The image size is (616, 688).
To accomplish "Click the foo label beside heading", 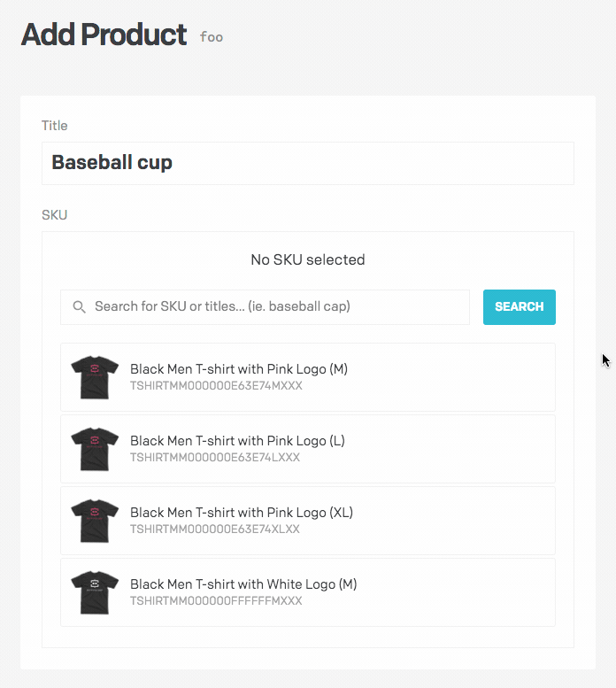I will coord(212,37).
